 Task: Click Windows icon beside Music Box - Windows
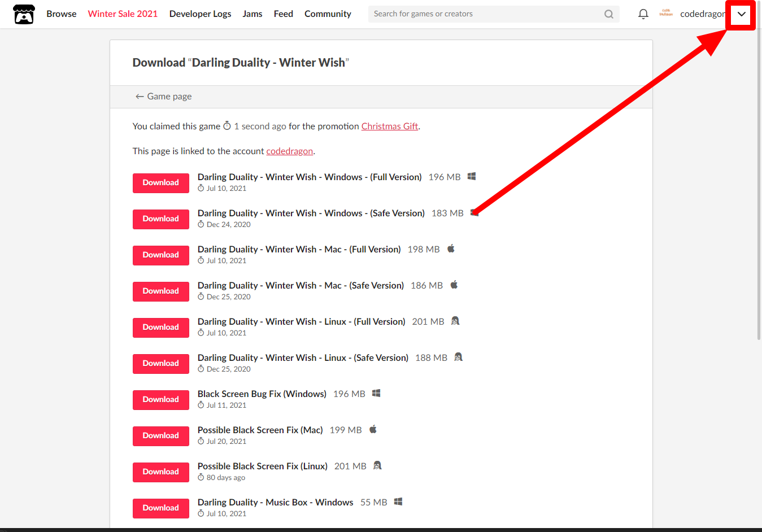pos(398,502)
